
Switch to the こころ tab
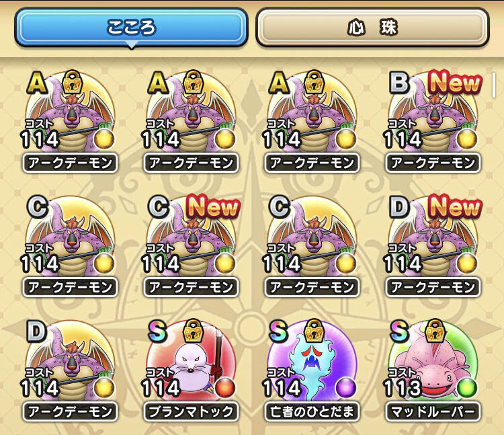(x=131, y=28)
